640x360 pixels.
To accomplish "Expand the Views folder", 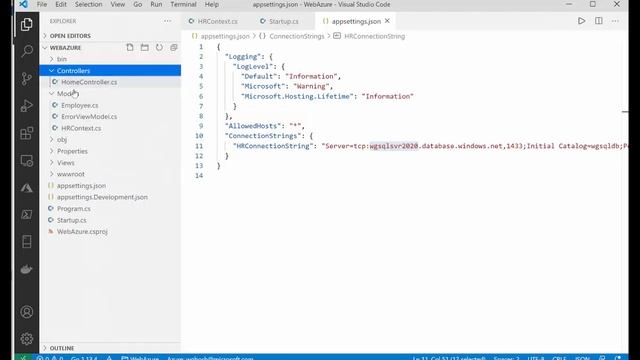I will click(65, 162).
